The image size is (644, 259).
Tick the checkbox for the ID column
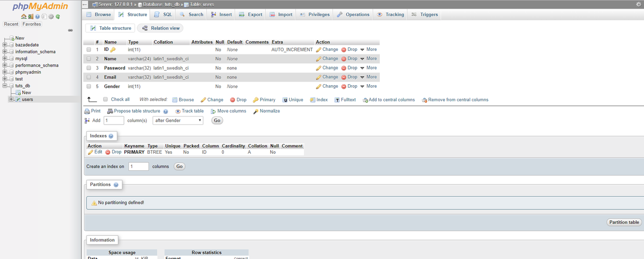89,50
